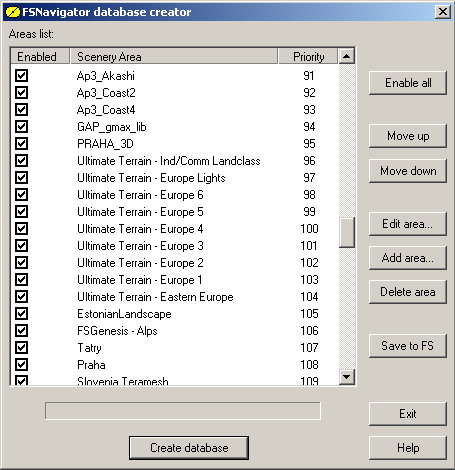Uncheck the PRAHA_3D checkbox
The image size is (455, 470).
pos(21,143)
